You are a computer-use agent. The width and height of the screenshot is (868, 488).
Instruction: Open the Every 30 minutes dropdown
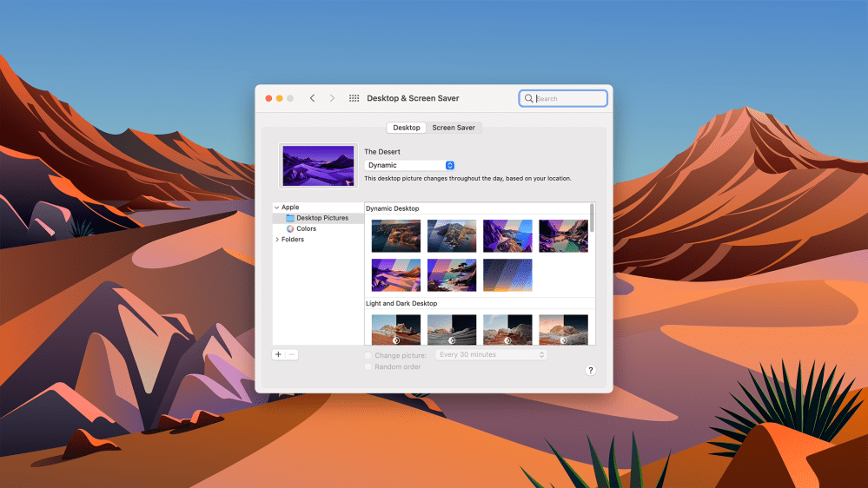[492, 355]
